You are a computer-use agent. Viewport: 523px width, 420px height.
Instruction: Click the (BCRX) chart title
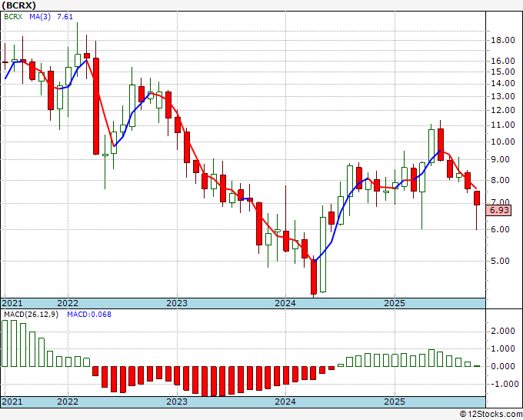click(19, 5)
